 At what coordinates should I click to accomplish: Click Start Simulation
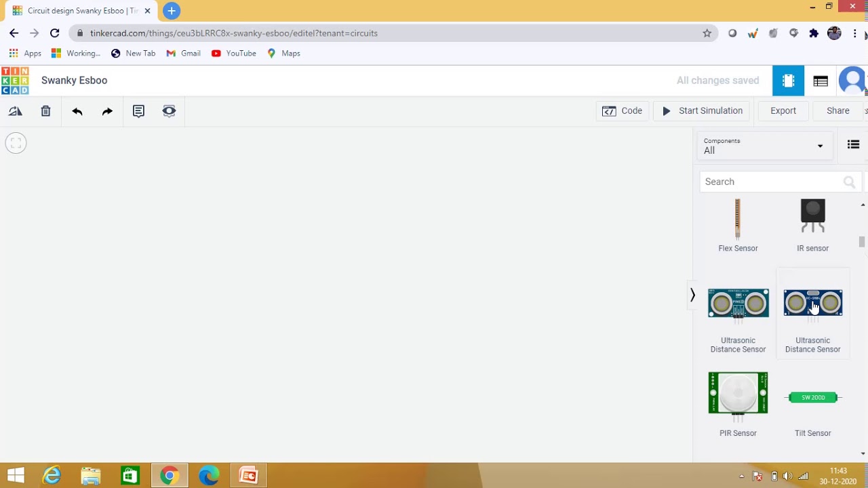[x=702, y=111]
